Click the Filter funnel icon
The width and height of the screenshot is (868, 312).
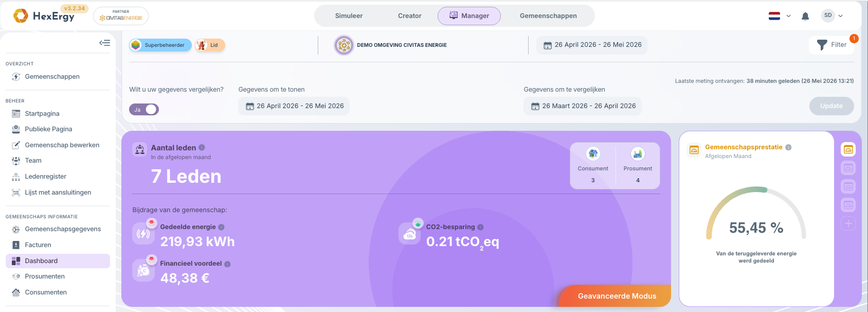click(822, 45)
